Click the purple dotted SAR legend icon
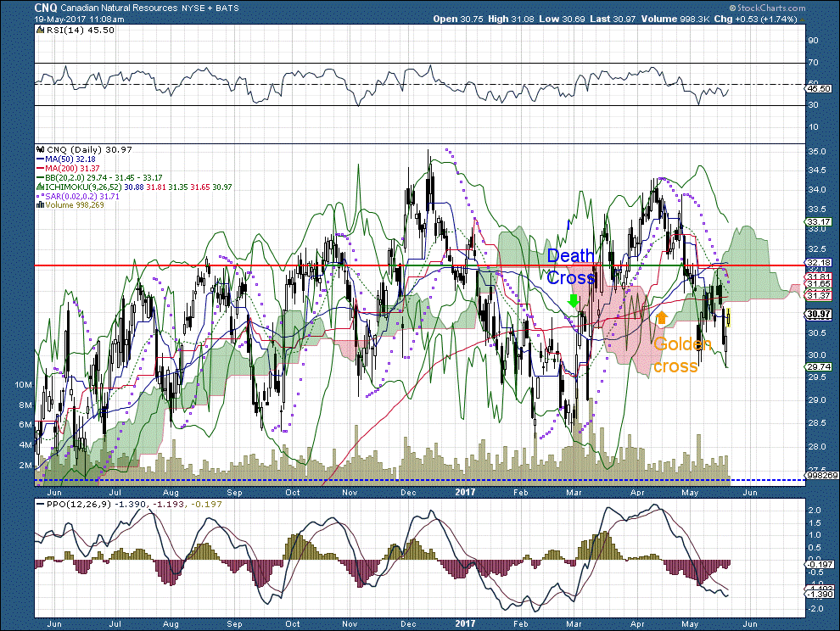The image size is (840, 631). coord(40,197)
